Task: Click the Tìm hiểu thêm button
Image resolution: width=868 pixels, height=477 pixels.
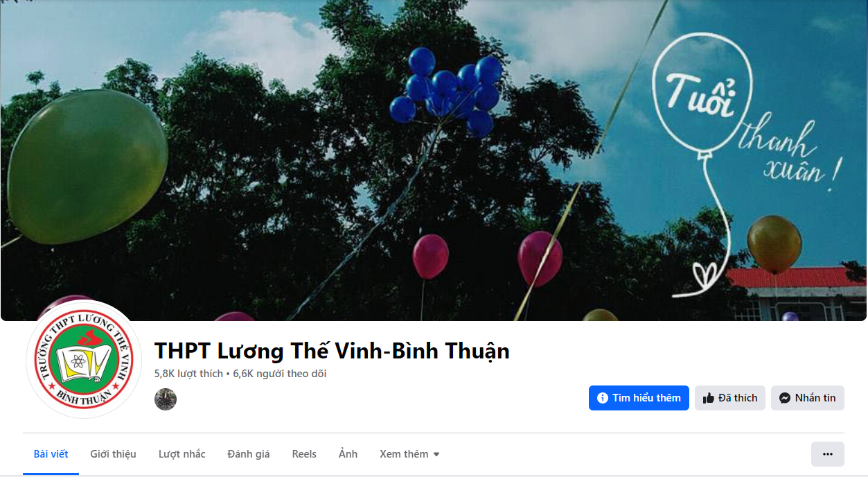Action: (639, 398)
